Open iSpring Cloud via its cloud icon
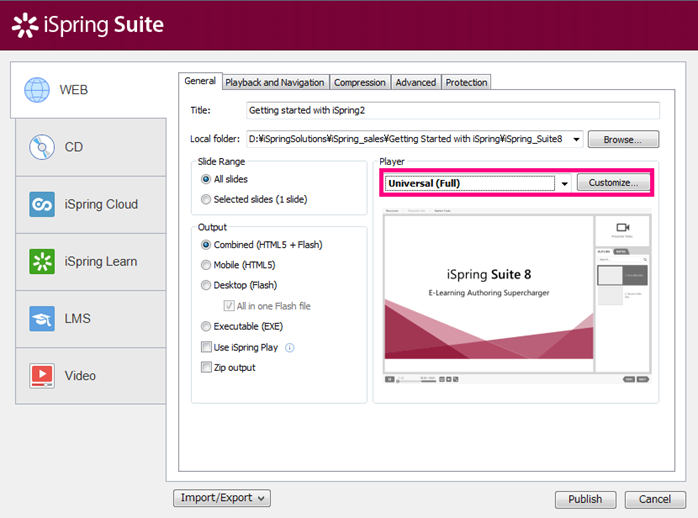Screen dimensions: 698x518 click(x=42, y=204)
